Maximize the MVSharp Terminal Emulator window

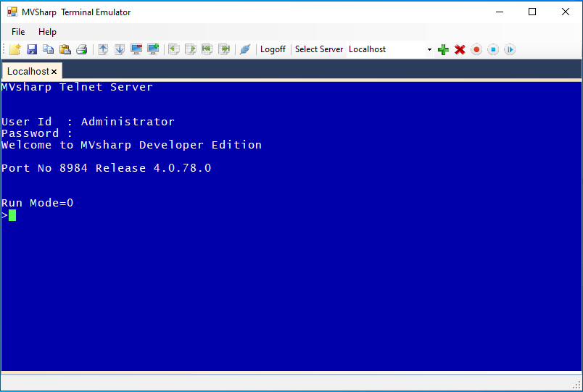coord(532,12)
